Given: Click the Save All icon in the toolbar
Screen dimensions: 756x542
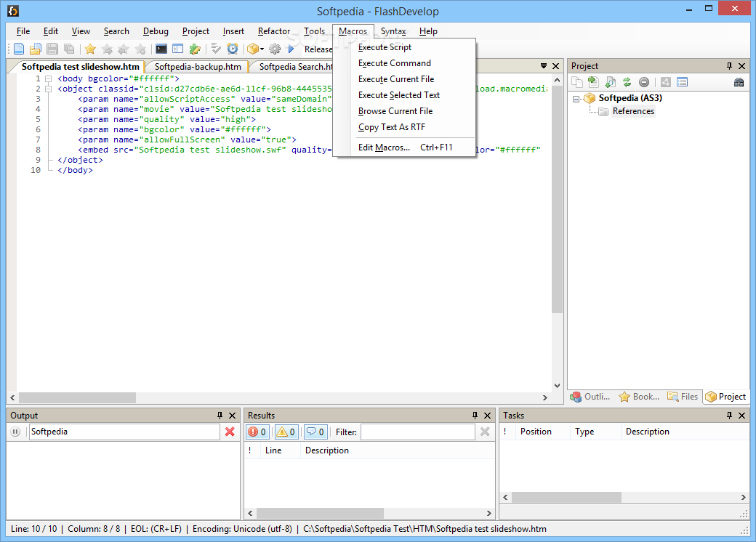Looking at the screenshot, I should 69,49.
